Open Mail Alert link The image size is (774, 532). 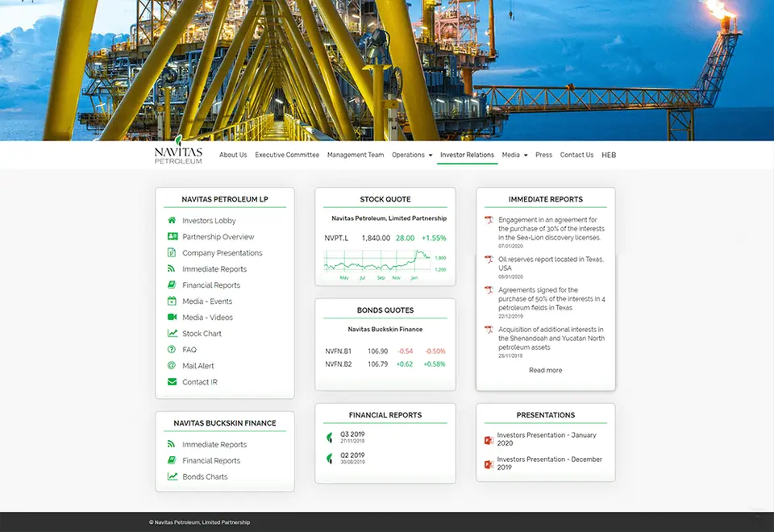(198, 366)
